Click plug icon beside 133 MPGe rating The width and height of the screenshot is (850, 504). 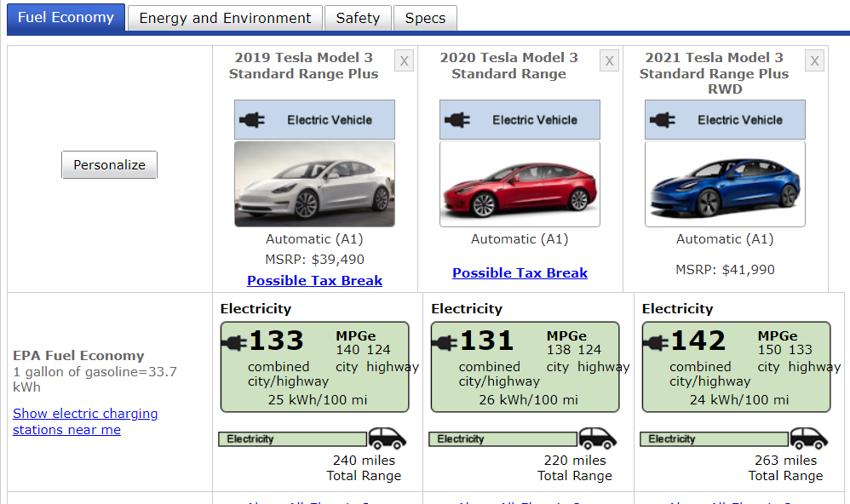pos(234,342)
